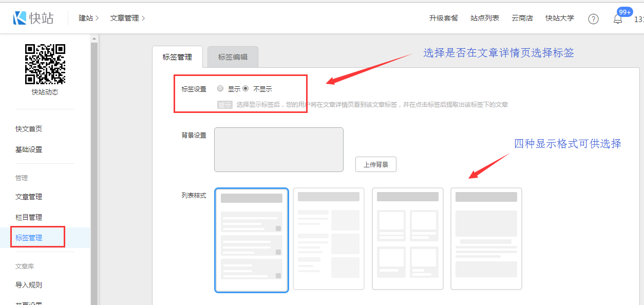Screen dimensions: 644x305
Task: Select the 显示 radio button
Action: coord(220,88)
